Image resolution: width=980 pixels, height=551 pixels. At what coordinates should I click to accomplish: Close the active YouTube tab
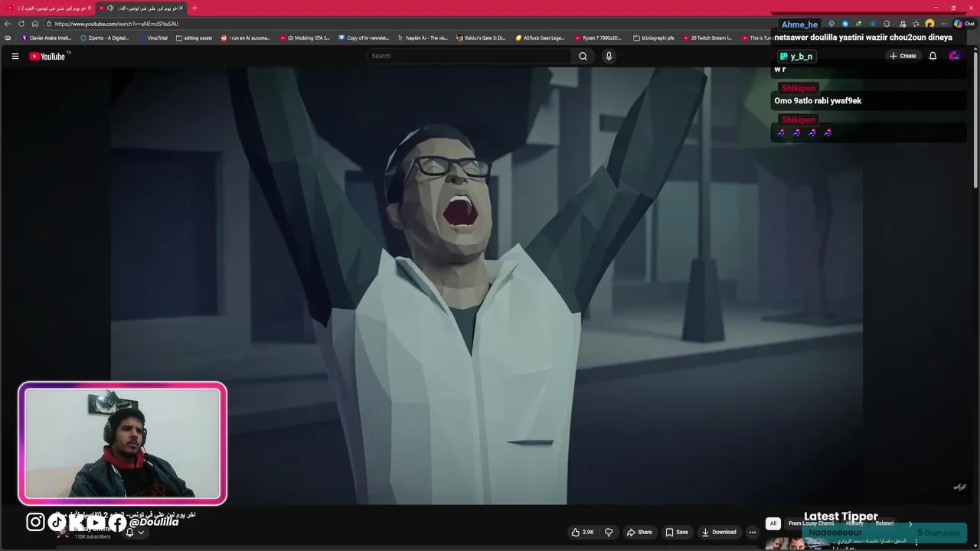(181, 8)
